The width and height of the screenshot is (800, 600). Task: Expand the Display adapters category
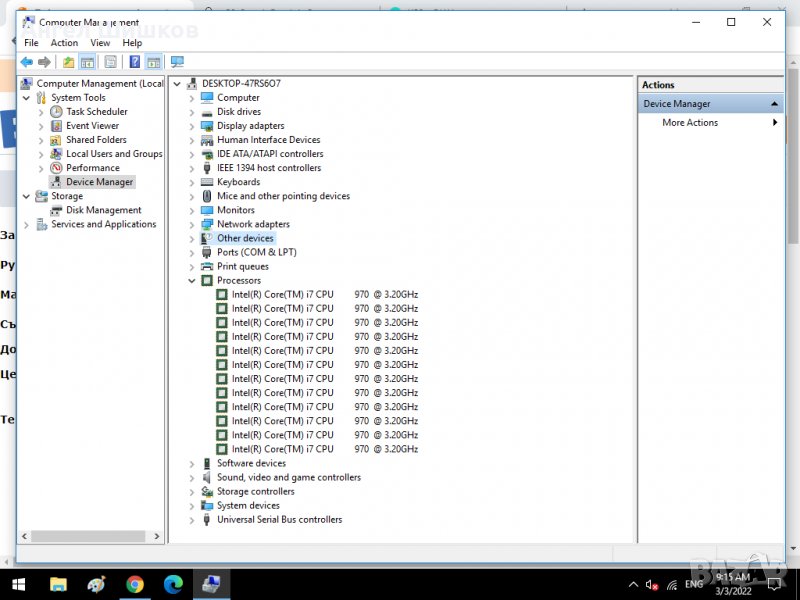tap(192, 126)
